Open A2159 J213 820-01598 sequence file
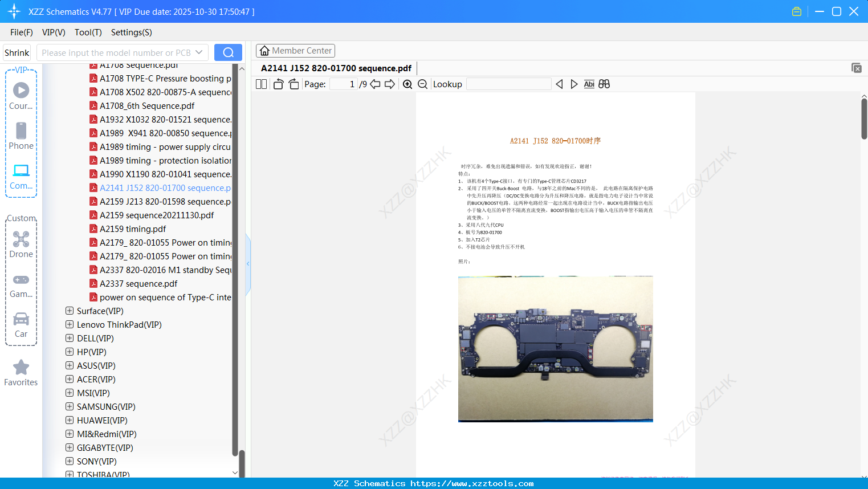This screenshot has width=868, height=489. pyautogui.click(x=161, y=201)
